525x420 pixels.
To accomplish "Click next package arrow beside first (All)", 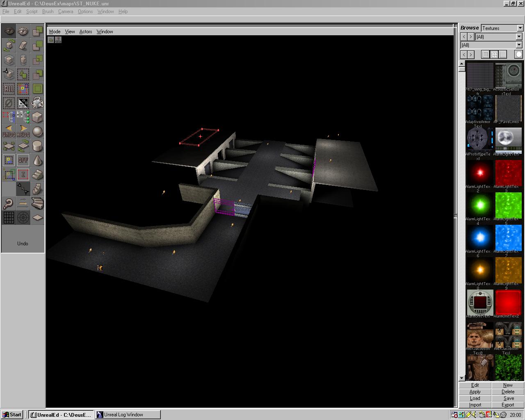I will click(471, 37).
